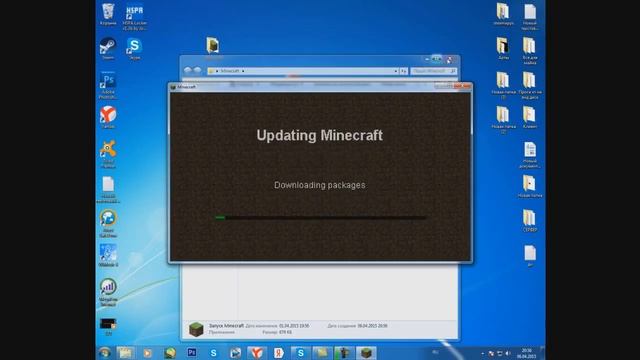
Task: Open the 'Все для майна' desktop folder
Action: 530,51
